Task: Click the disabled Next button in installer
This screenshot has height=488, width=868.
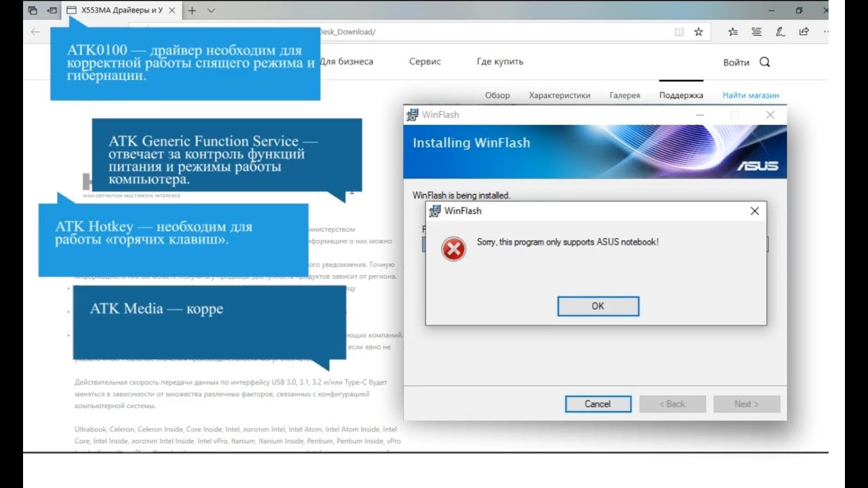Action: [x=746, y=404]
